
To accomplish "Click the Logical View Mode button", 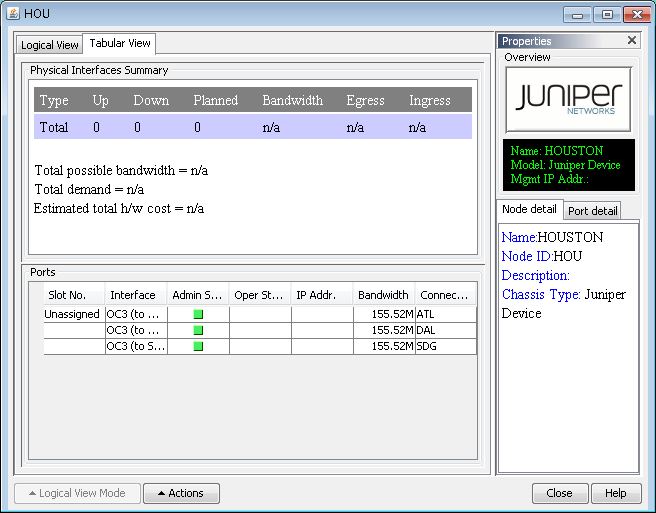I will coord(77,493).
